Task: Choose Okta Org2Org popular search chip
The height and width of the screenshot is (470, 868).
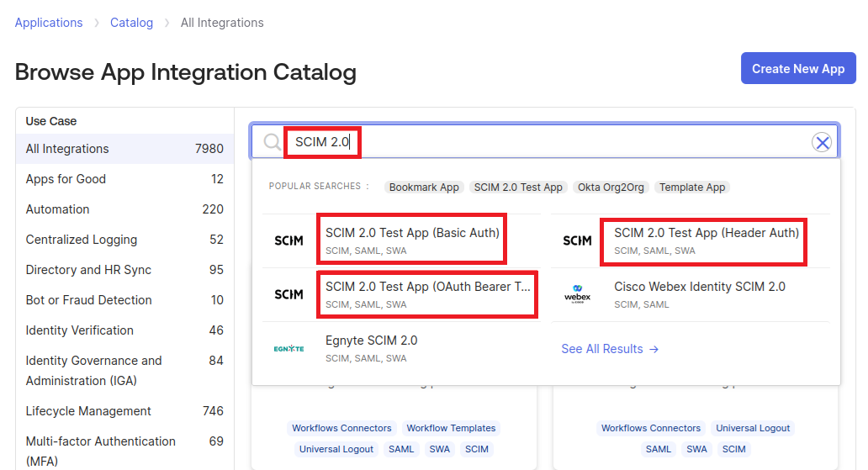Action: [x=611, y=187]
